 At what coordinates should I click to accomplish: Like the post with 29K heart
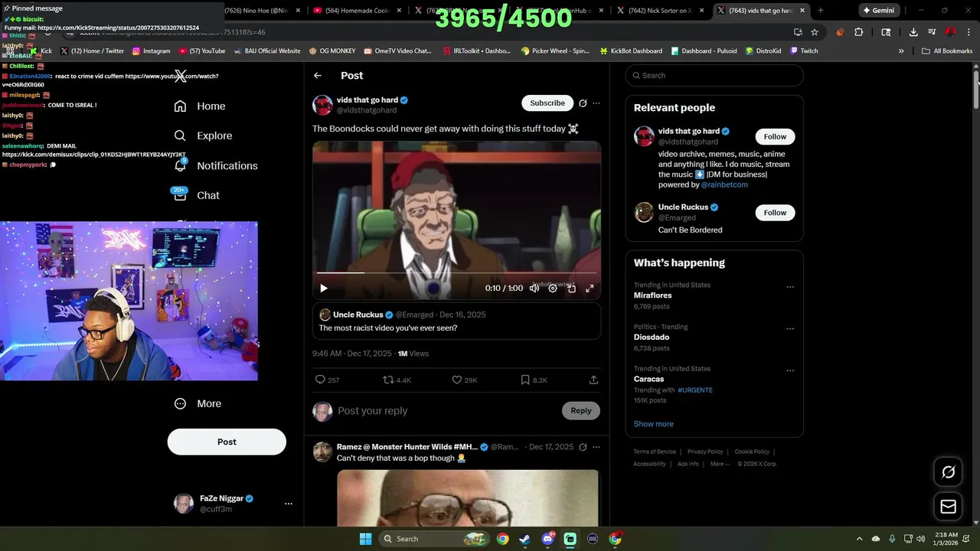(464, 380)
